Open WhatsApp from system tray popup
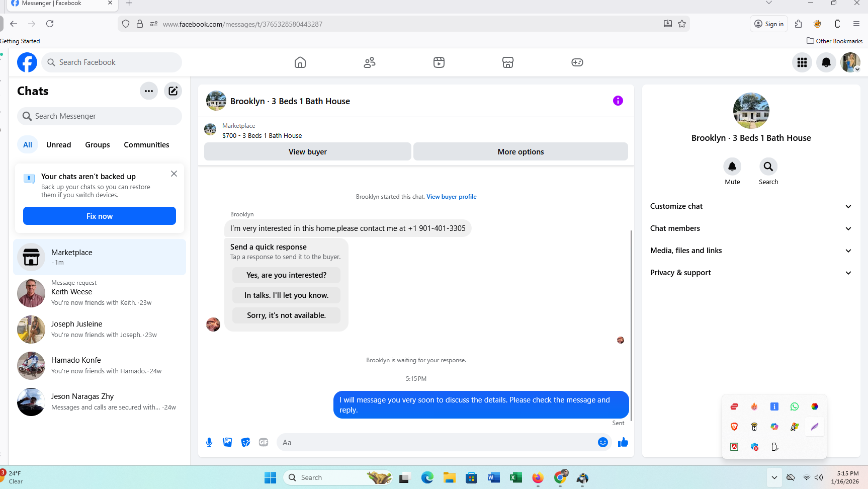The width and height of the screenshot is (868, 489). coord(795,406)
